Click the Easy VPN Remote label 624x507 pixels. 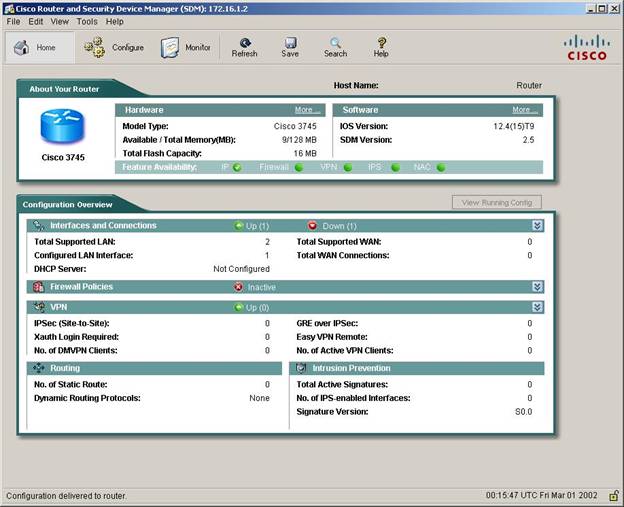332,337
